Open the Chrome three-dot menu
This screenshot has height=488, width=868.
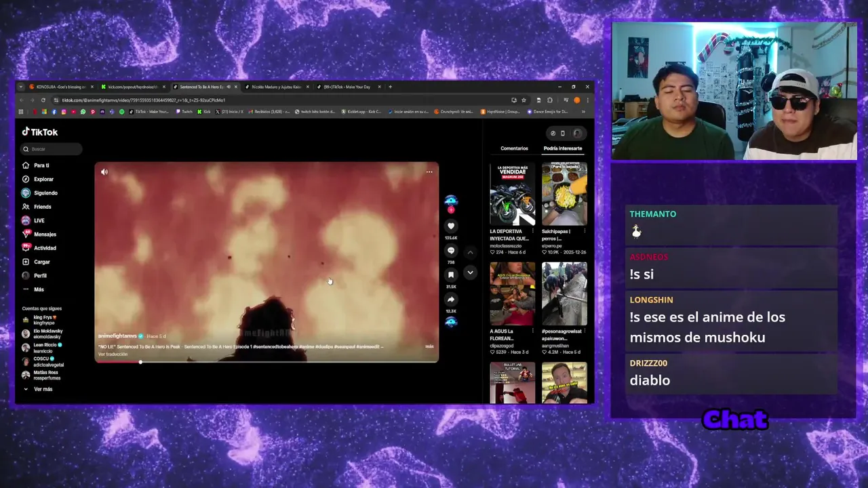tap(587, 100)
